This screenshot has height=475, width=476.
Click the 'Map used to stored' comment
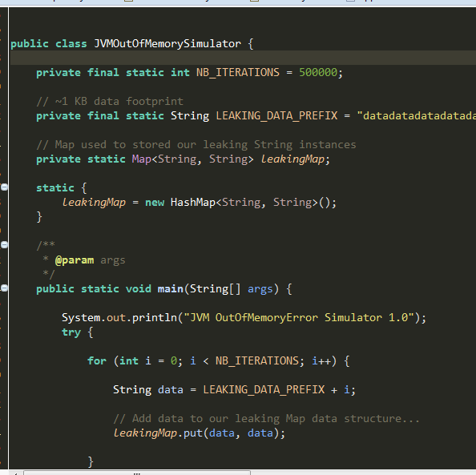(x=196, y=145)
